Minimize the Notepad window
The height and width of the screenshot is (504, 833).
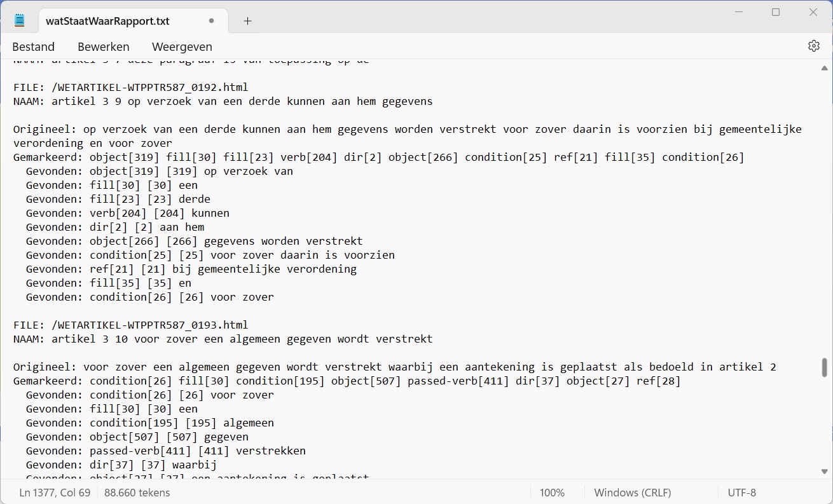click(x=738, y=12)
